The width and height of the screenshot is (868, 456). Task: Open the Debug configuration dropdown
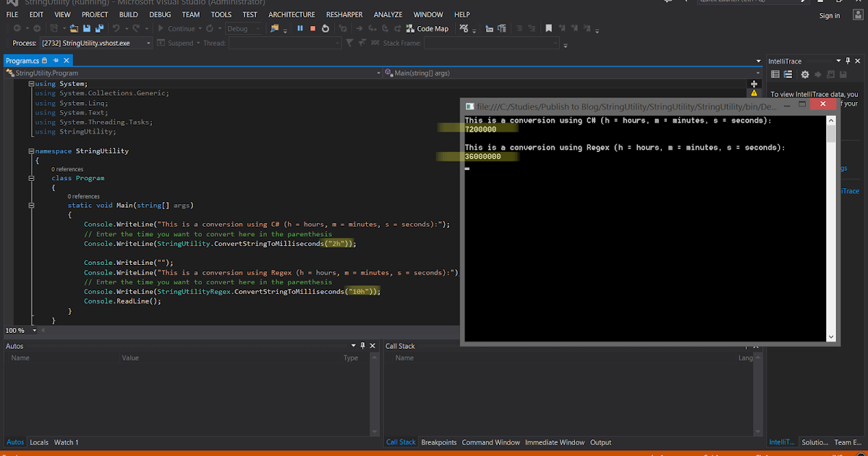click(x=244, y=28)
